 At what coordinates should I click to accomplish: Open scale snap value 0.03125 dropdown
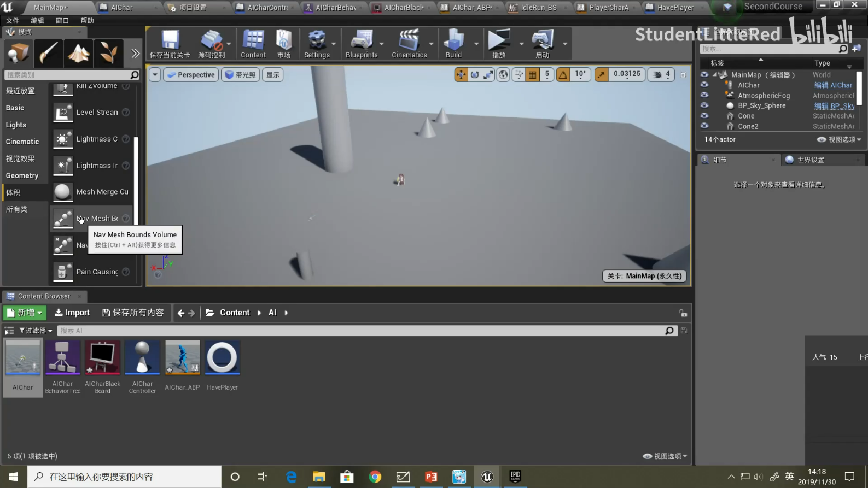tap(627, 75)
